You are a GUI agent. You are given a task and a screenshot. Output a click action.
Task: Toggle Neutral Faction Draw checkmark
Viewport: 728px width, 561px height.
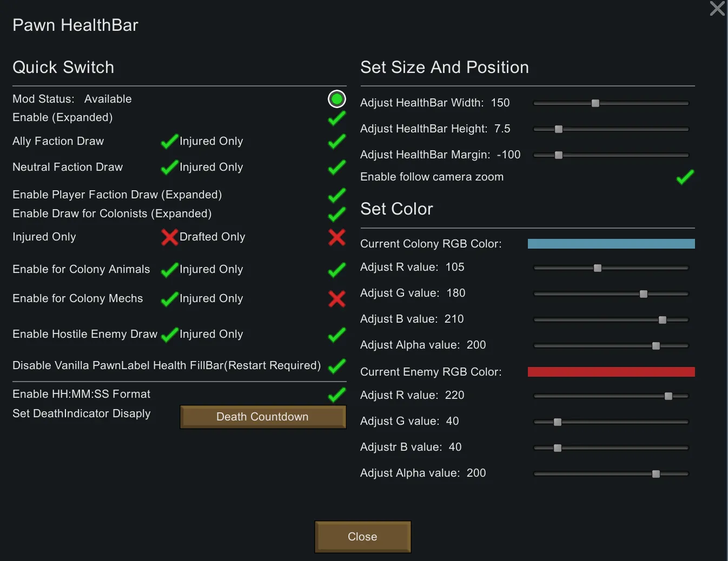tap(169, 167)
